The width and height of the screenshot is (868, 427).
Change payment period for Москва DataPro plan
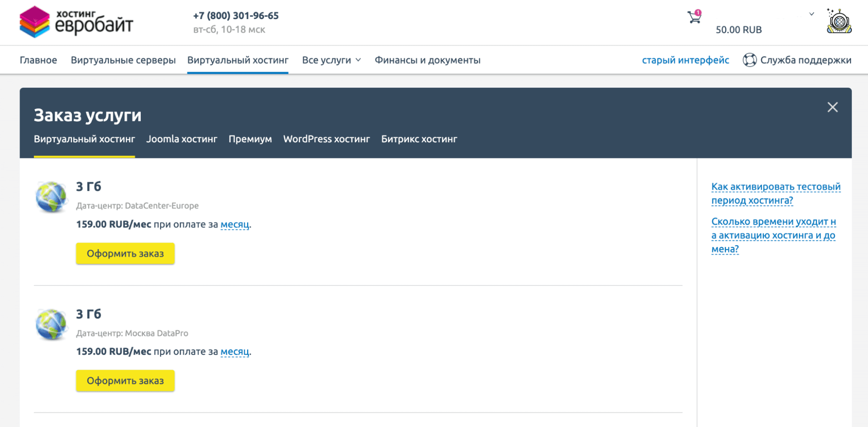(234, 351)
